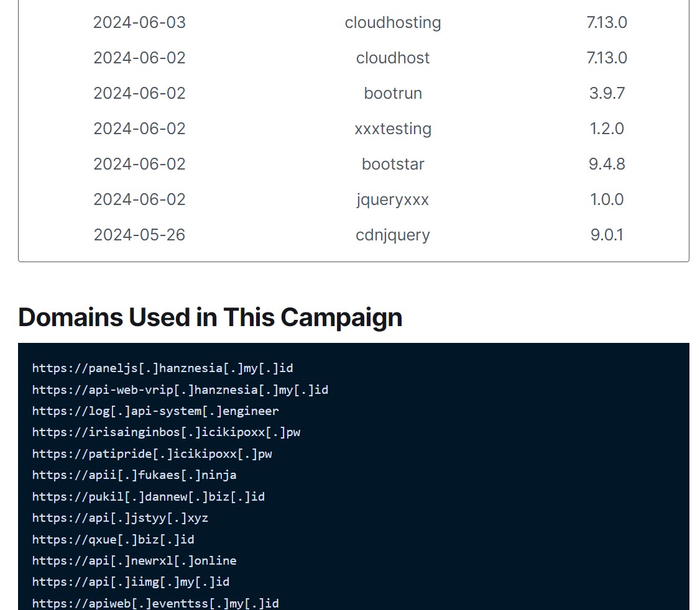Click the apii fukaes ninja domain
Viewport: 700px width, 610px height.
134,475
